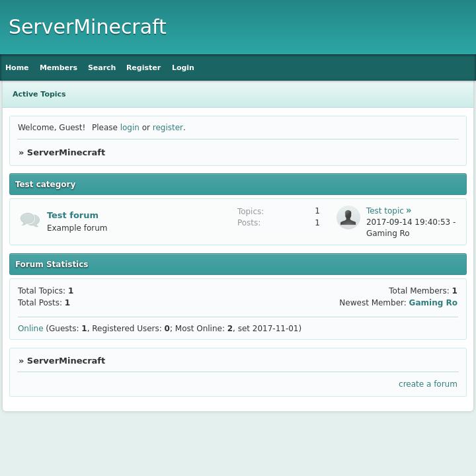The height and width of the screenshot is (476, 476).
Task: Go to the Members page
Action: [58, 67]
